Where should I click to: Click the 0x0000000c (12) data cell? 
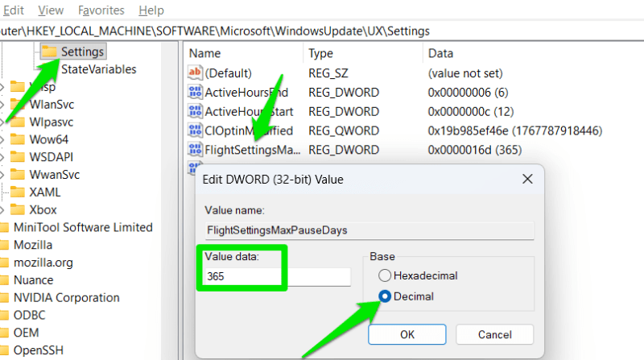(x=471, y=111)
